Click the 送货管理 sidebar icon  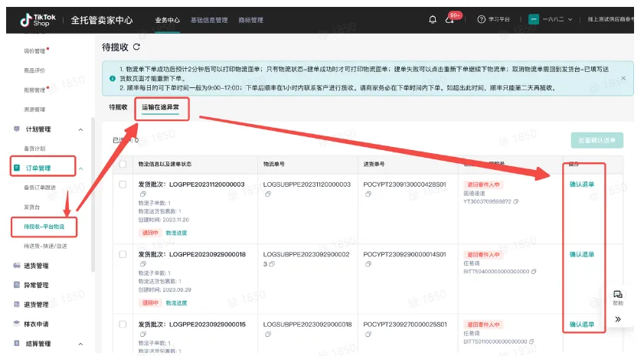(x=17, y=265)
